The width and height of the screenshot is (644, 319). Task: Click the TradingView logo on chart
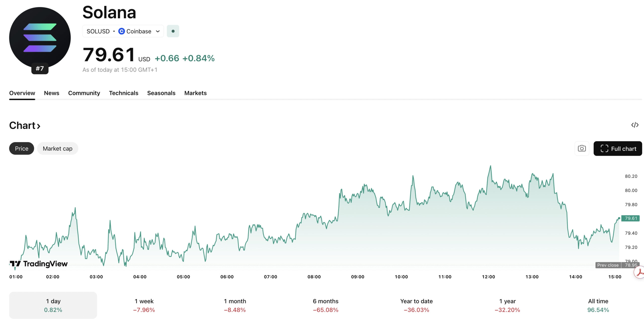[x=38, y=264]
